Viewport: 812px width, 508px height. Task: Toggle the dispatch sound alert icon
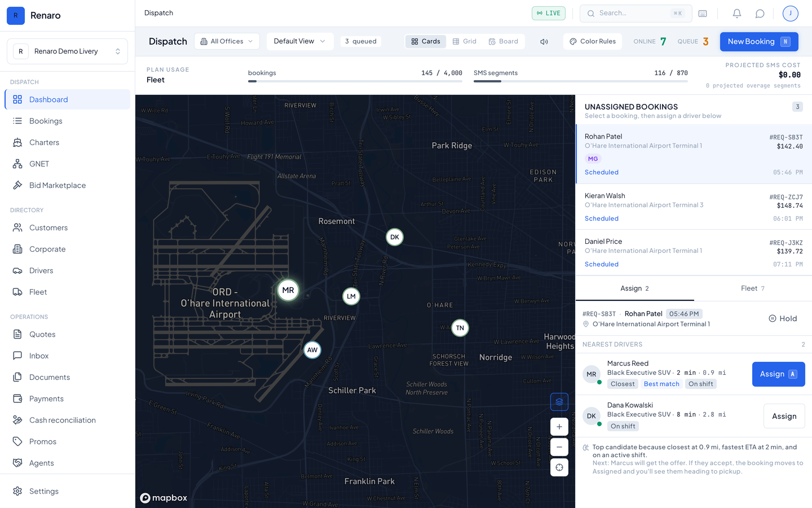[544, 42]
